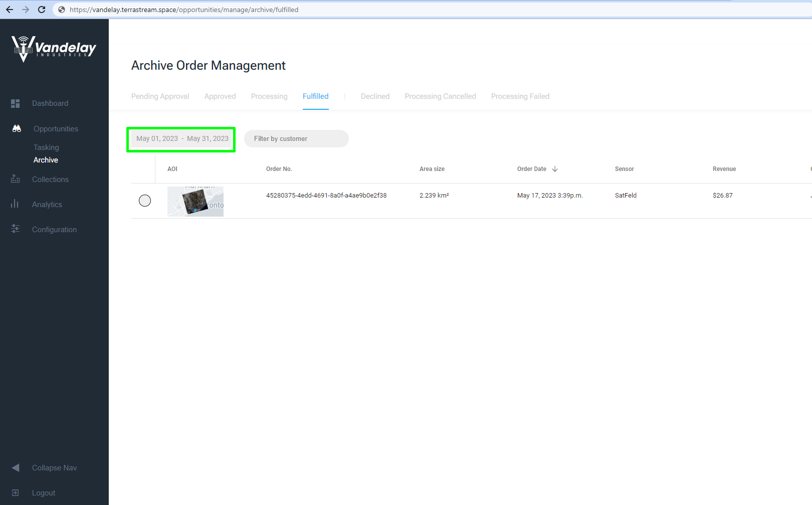Switch to the Processing tab
Viewport: 812px width, 505px height.
click(x=269, y=96)
